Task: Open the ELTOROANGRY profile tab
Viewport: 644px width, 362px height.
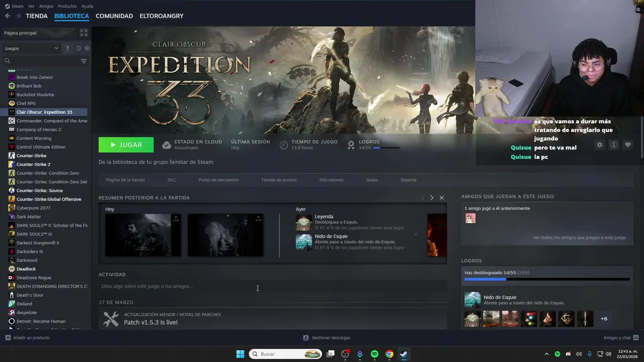Action: [162, 16]
